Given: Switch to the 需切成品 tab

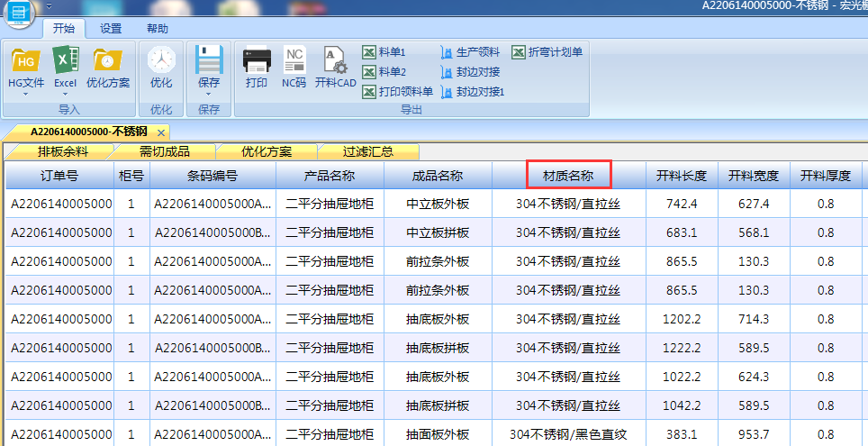Looking at the screenshot, I should point(165,151).
